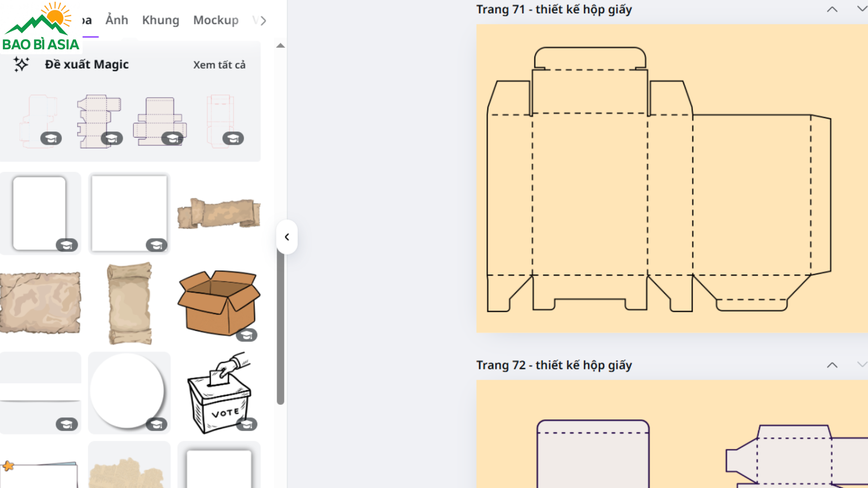
Task: Select the open cardboard box graphic
Action: point(218,303)
